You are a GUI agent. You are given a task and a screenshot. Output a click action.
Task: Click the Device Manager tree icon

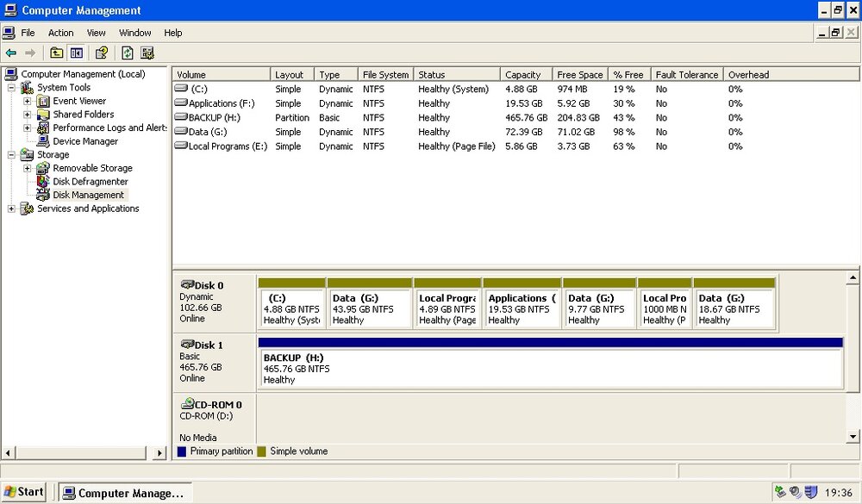pyautogui.click(x=43, y=141)
